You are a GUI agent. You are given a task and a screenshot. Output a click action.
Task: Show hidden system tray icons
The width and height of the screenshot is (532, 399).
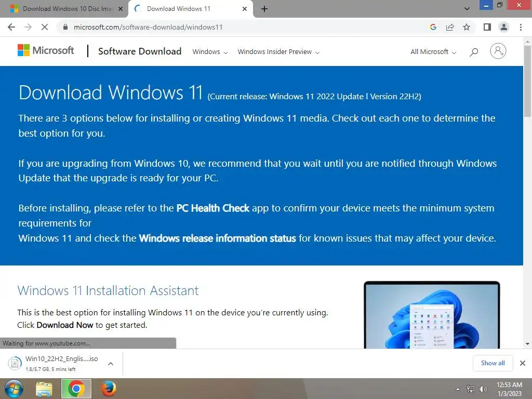458,389
